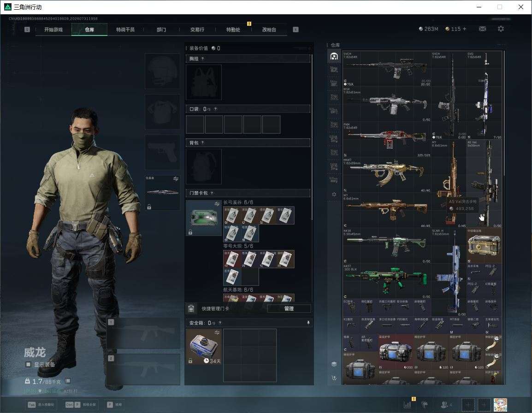The height and width of the screenshot is (413, 532).
Task: Show help for 胸挂 section
Action: (x=202, y=59)
